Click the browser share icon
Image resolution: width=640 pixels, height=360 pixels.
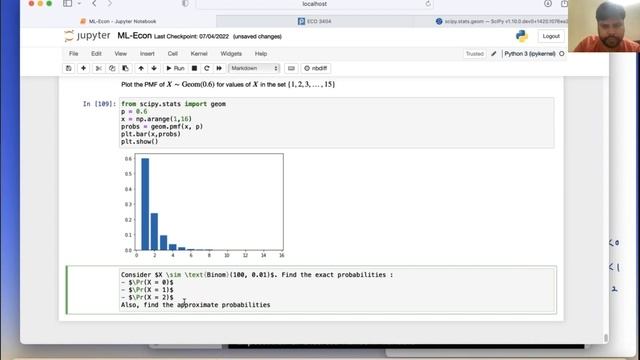tap(564, 4)
